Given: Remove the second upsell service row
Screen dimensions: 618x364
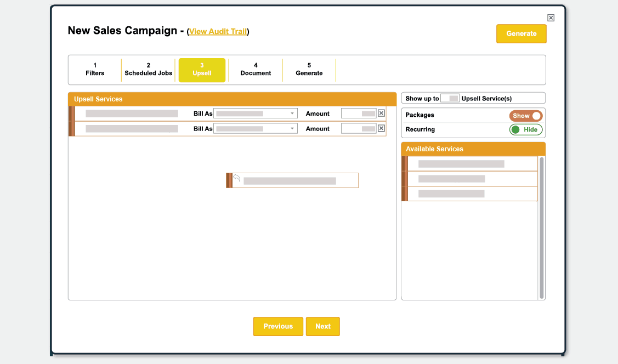Looking at the screenshot, I should [x=381, y=128].
